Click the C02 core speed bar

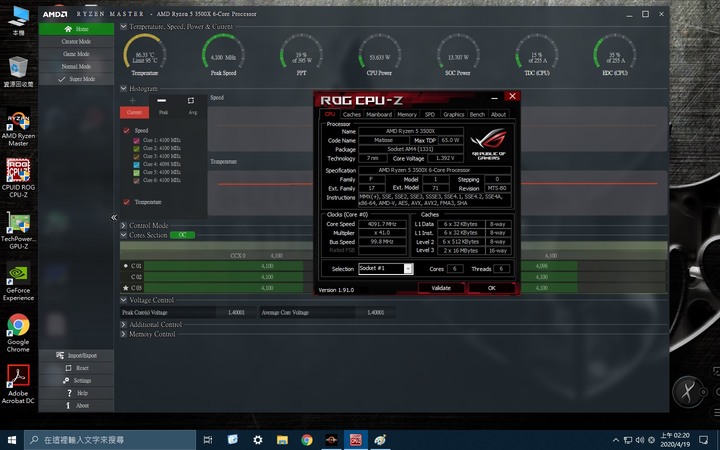click(x=224, y=277)
